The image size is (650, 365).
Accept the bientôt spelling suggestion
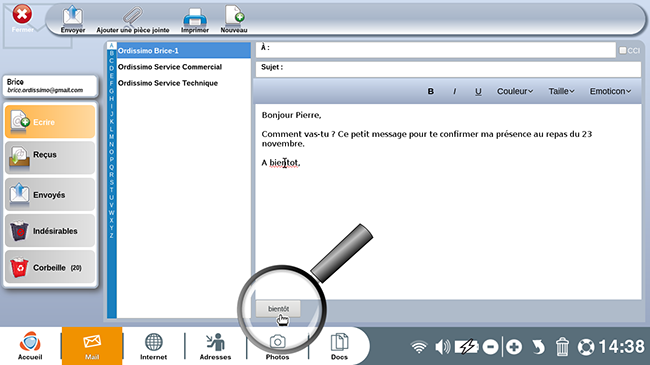coord(278,309)
